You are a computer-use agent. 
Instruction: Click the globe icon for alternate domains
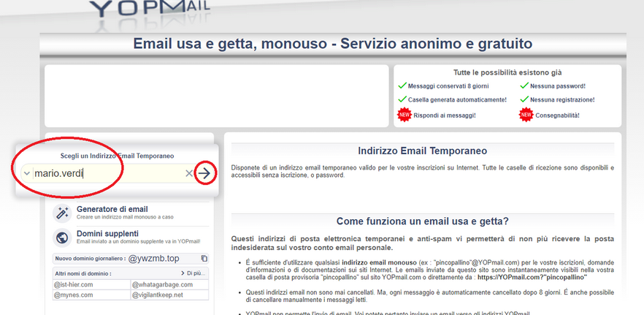tap(63, 238)
